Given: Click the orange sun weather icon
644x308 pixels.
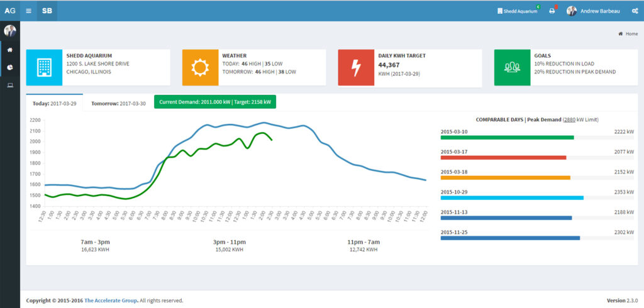Looking at the screenshot, I should [x=201, y=67].
